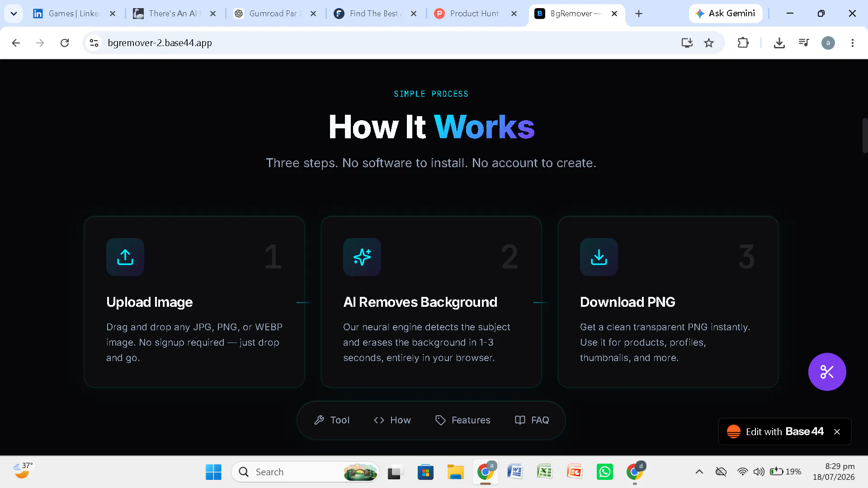Close the Gumroad tab
Image resolution: width=868 pixels, height=488 pixels.
pos(313,14)
